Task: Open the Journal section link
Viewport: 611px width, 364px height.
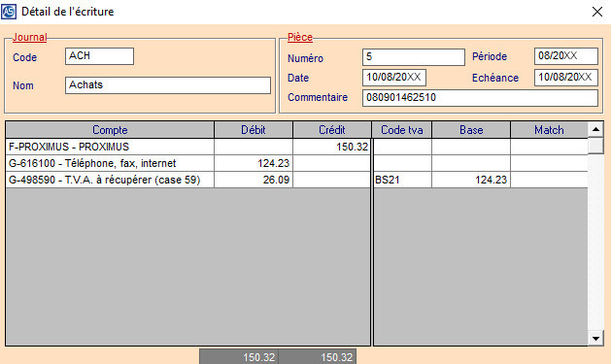Action: pos(29,38)
